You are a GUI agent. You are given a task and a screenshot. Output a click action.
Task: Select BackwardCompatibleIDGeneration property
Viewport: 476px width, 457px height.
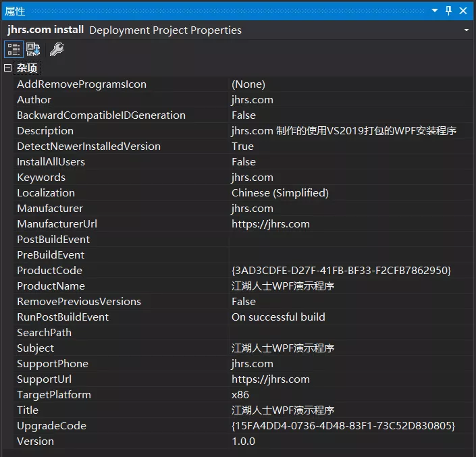pyautogui.click(x=101, y=115)
